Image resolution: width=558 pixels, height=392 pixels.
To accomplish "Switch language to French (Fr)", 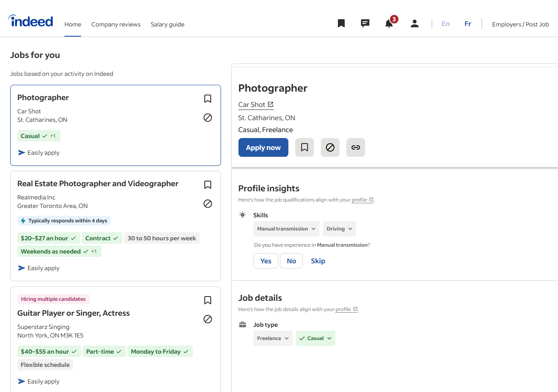I will (468, 24).
